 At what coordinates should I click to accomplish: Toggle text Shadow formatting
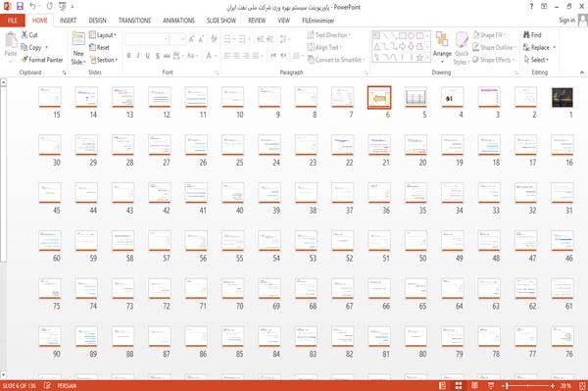(x=158, y=56)
